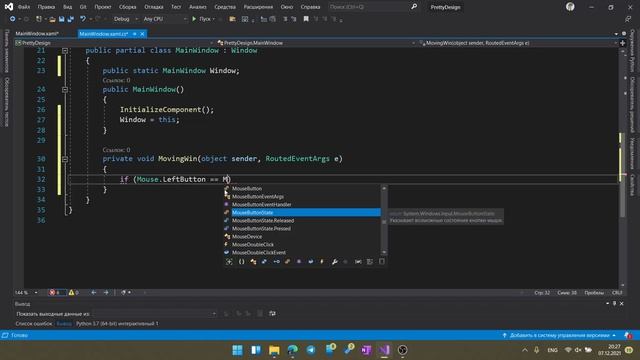This screenshot has width=640, height=360.
Task: Collapse the MovingWin method block
Action: pos(65,159)
